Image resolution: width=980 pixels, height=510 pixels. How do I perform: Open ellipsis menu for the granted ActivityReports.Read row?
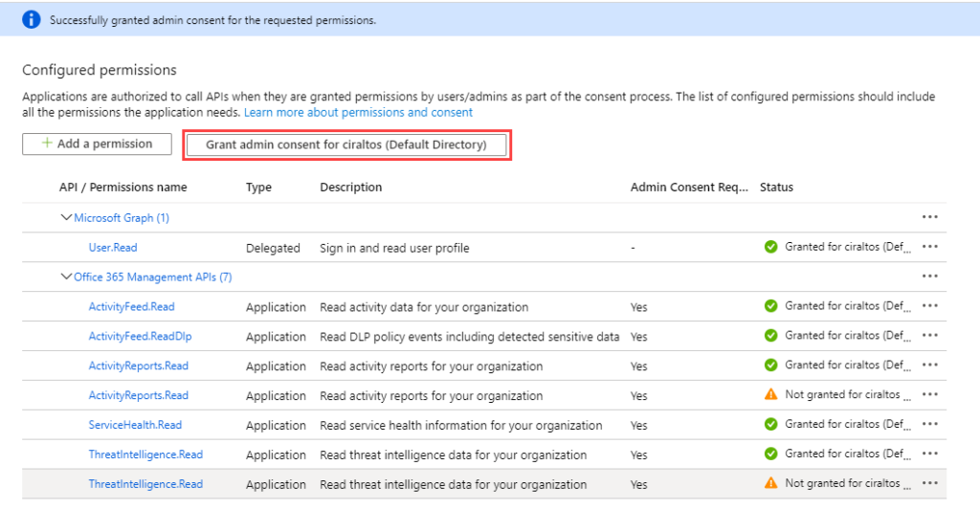(x=930, y=365)
